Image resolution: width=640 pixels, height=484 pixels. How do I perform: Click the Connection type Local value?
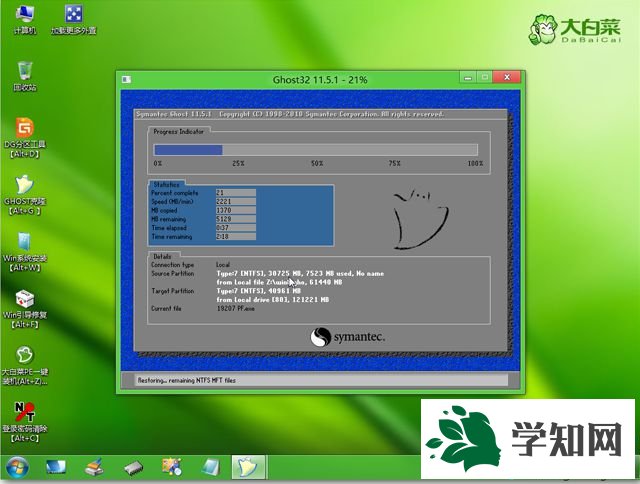coord(223,265)
